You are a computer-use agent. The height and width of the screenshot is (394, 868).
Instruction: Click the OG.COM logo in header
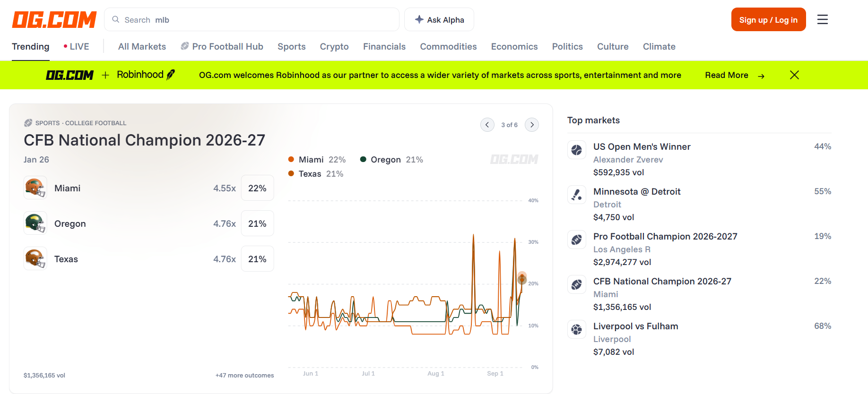coord(54,20)
